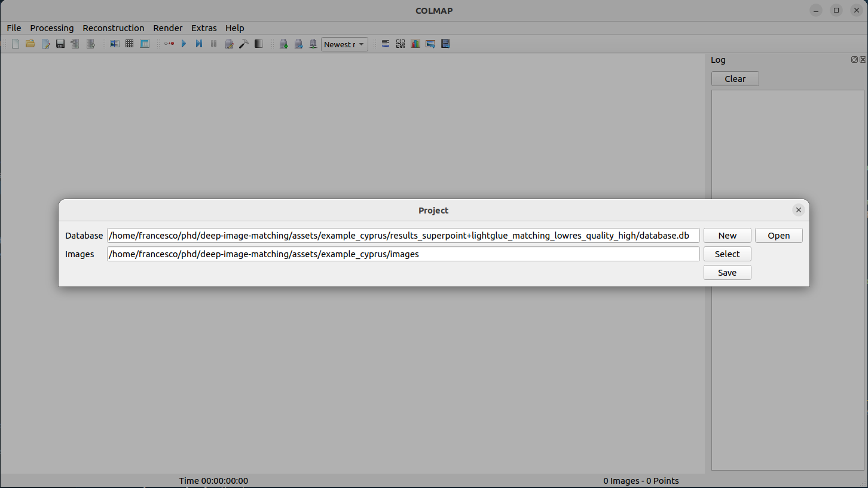Open Feature extraction from the toolbar

115,44
